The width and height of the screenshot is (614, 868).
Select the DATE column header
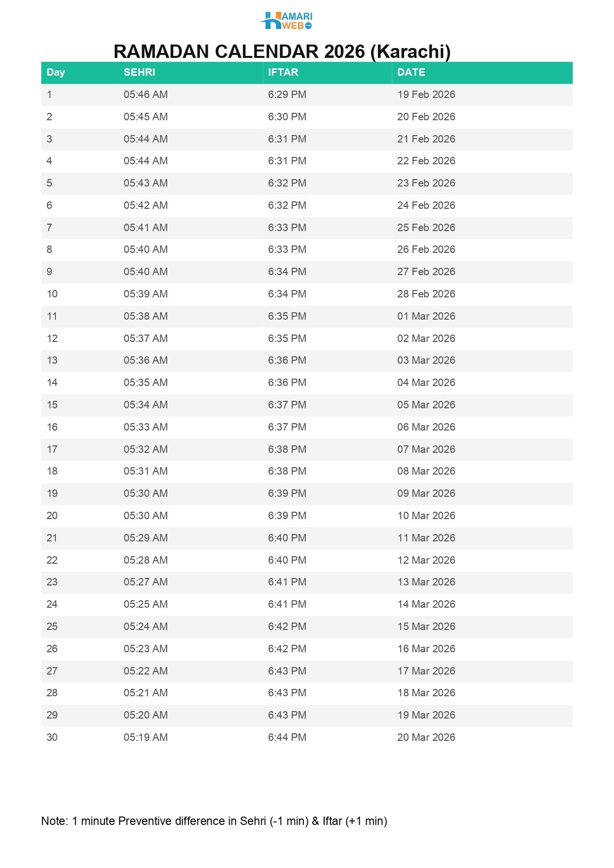(x=411, y=72)
